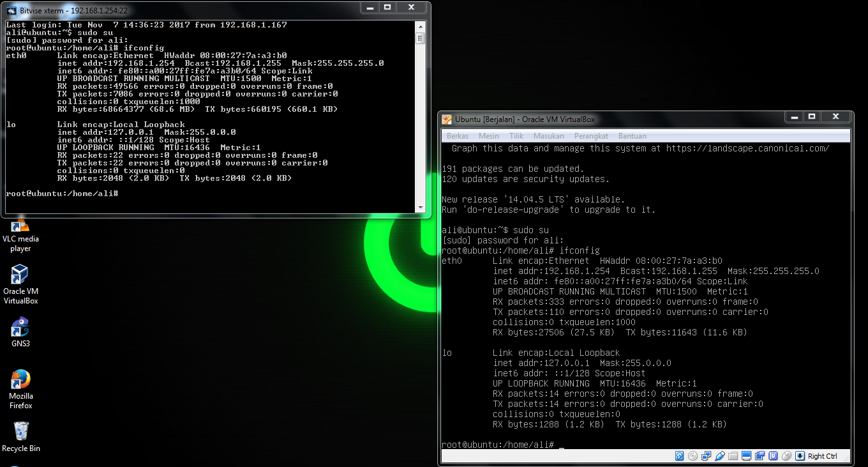The width and height of the screenshot is (868, 467).
Task: Launch VLC media player from the desktop
Action: pos(20,227)
